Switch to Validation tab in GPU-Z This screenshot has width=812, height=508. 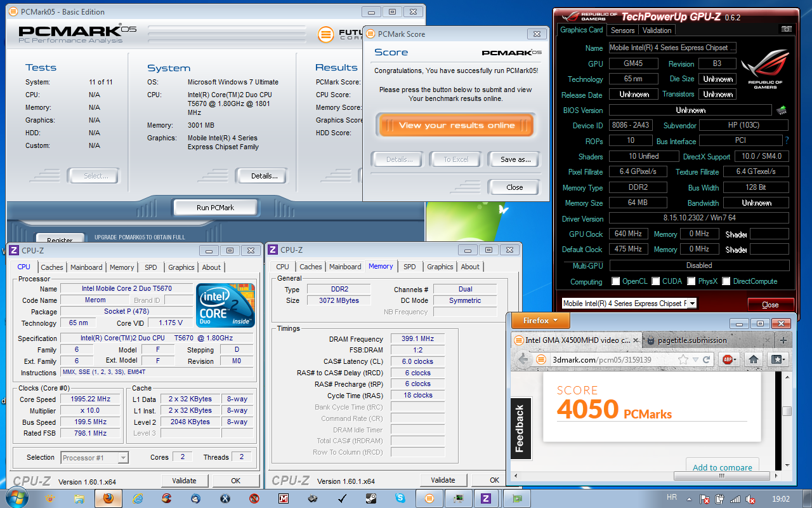click(x=657, y=30)
